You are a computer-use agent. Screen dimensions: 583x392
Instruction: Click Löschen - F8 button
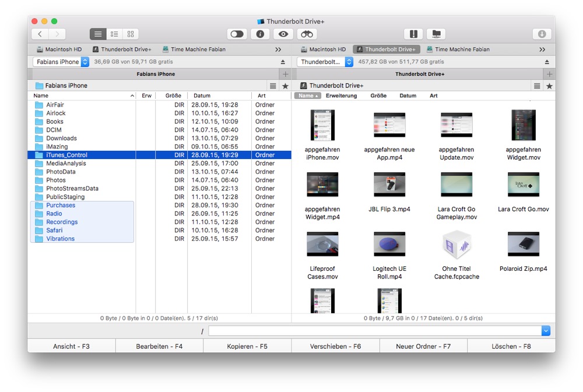click(511, 347)
